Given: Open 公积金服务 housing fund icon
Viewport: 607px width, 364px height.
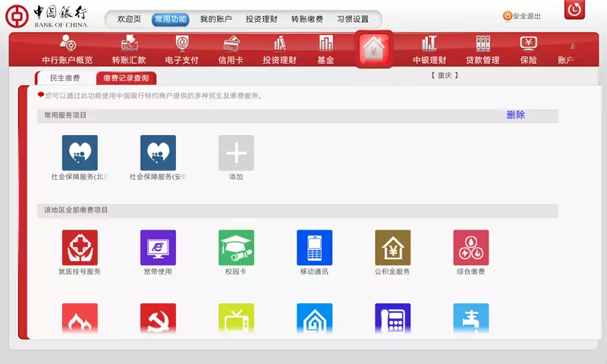Looking at the screenshot, I should click(392, 248).
